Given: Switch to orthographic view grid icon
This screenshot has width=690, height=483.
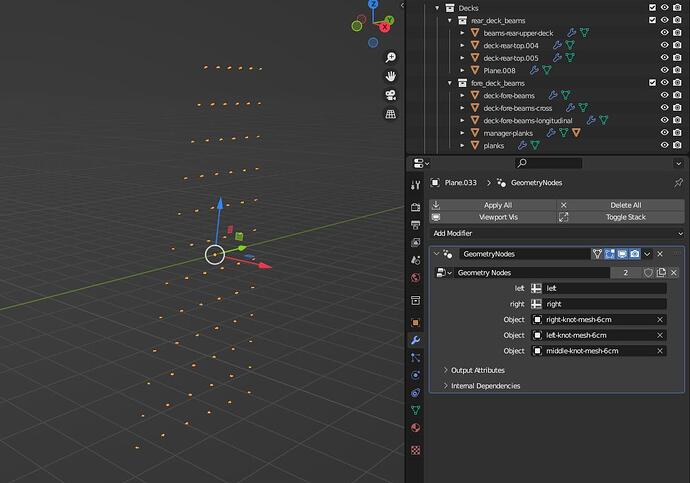Looking at the screenshot, I should (x=390, y=114).
